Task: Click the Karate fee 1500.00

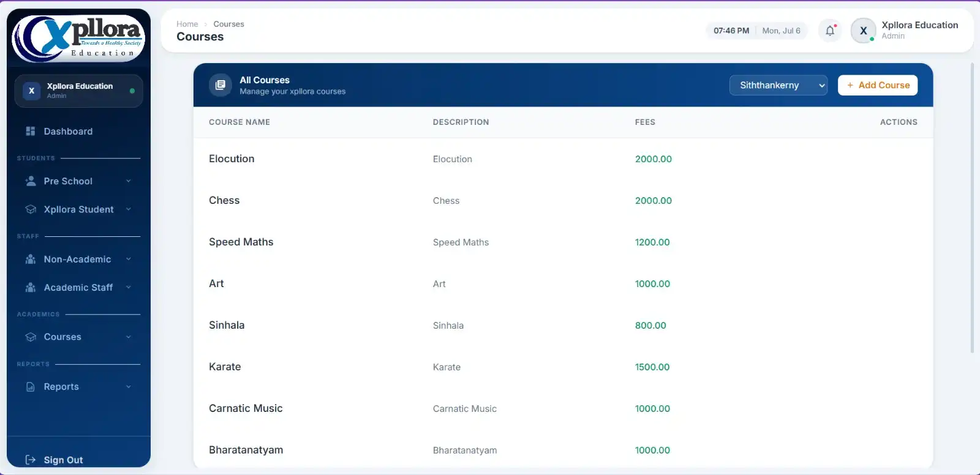Action: pos(652,367)
